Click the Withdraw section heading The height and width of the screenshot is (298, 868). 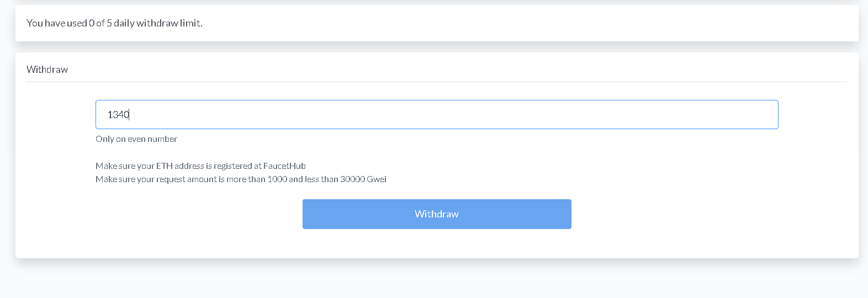(47, 70)
